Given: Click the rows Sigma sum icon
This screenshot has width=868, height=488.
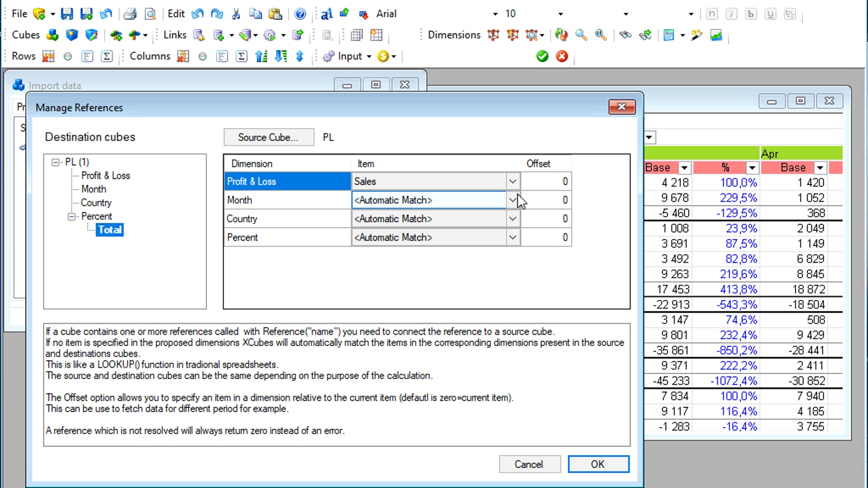Looking at the screenshot, I should click(107, 56).
